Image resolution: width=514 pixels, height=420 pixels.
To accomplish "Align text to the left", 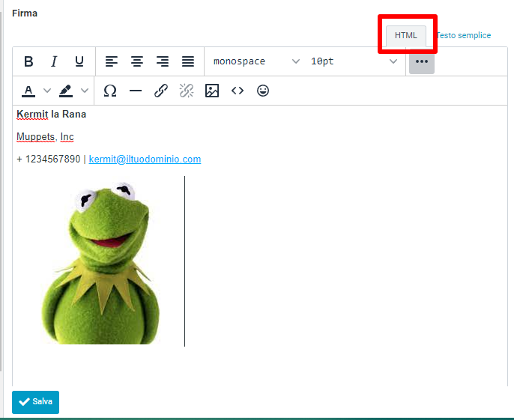I will 112,61.
